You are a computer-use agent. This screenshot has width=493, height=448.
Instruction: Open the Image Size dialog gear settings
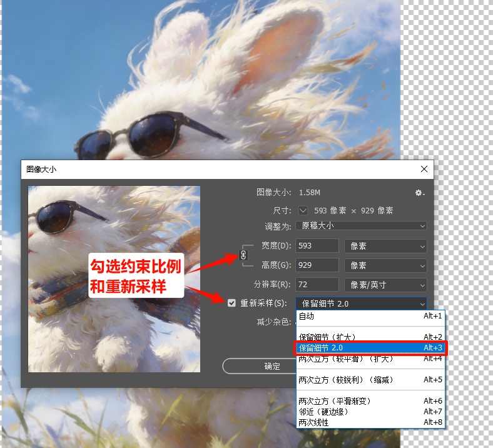[x=419, y=193]
